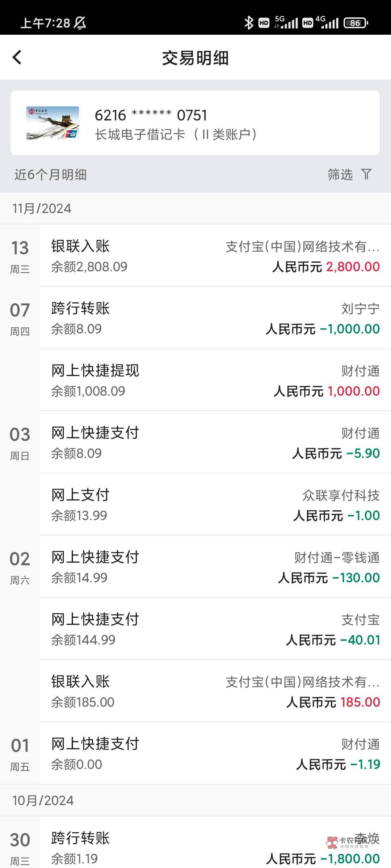Open the 网上快捷提现 1,000.00 transaction
This screenshot has width=391, height=868.
[215, 380]
